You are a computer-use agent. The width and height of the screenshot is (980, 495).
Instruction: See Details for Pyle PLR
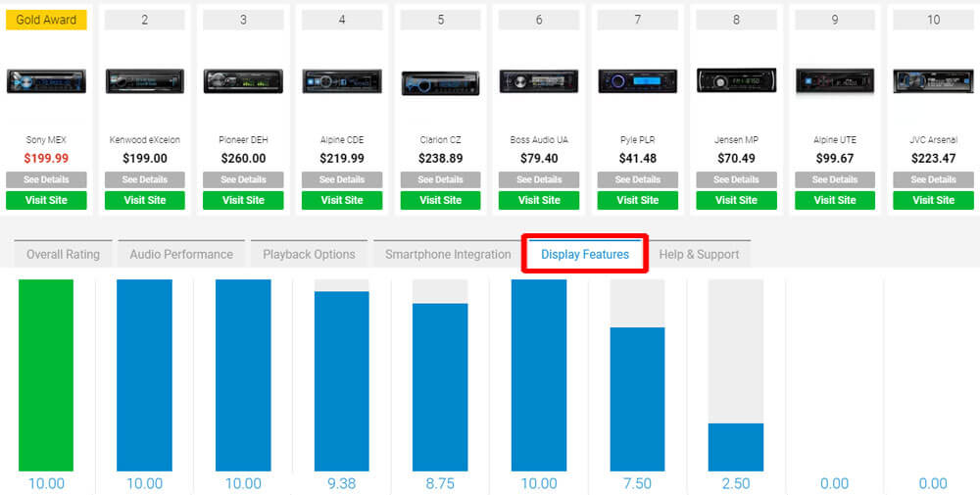pos(638,179)
